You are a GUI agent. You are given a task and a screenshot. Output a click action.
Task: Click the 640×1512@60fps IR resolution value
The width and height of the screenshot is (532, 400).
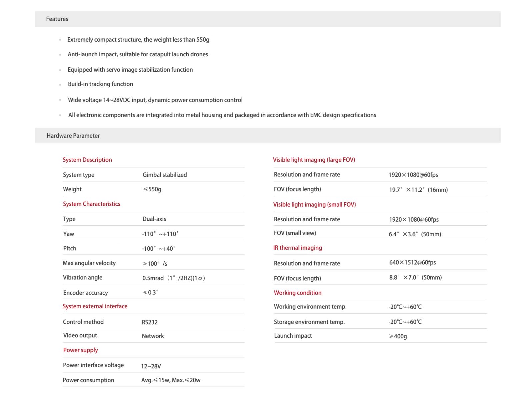pyautogui.click(x=413, y=262)
